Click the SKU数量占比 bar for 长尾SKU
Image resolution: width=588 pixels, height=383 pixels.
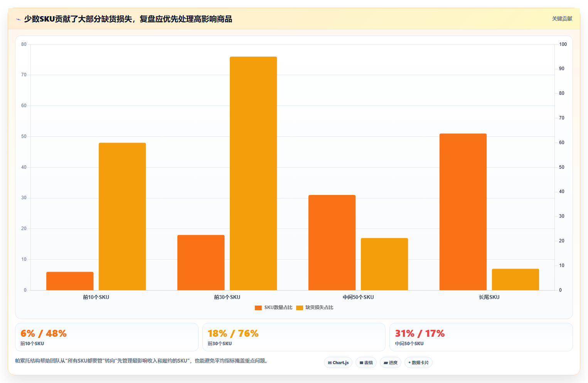463,212
